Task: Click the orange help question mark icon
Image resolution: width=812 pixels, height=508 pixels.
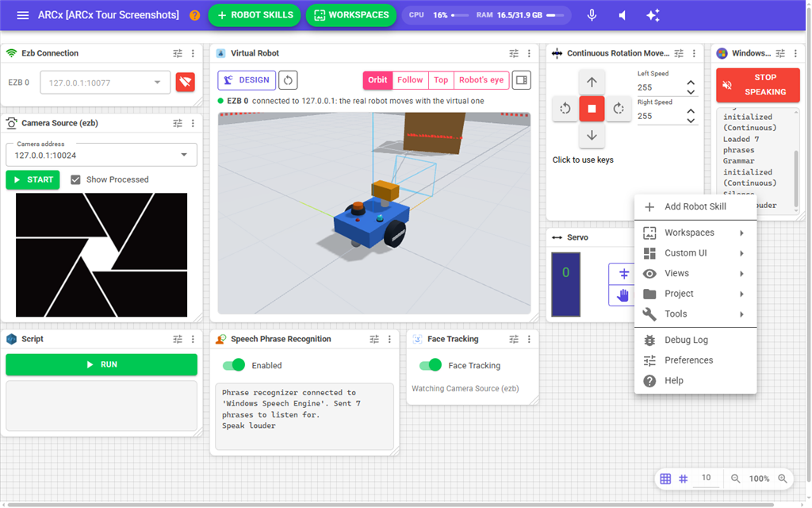Action: 195,15
